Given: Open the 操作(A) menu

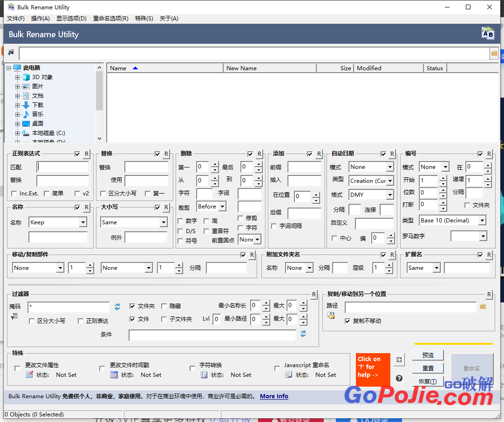Looking at the screenshot, I should pyautogui.click(x=41, y=19).
